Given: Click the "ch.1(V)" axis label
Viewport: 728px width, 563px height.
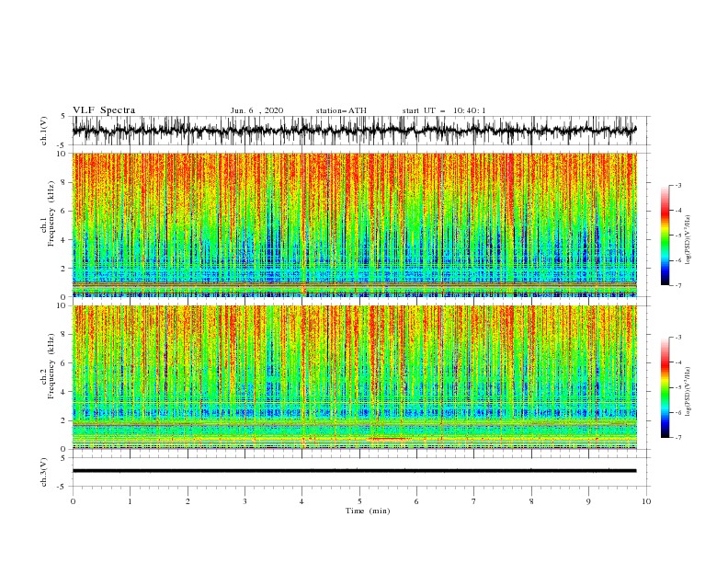Looking at the screenshot, I should [44, 131].
